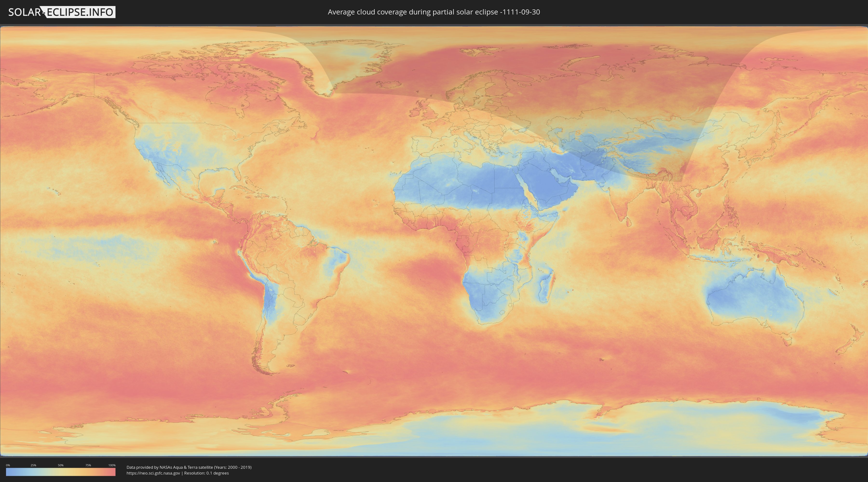Click the NASA Aqua & Terra data credit
This screenshot has height=482, width=868.
point(189,467)
